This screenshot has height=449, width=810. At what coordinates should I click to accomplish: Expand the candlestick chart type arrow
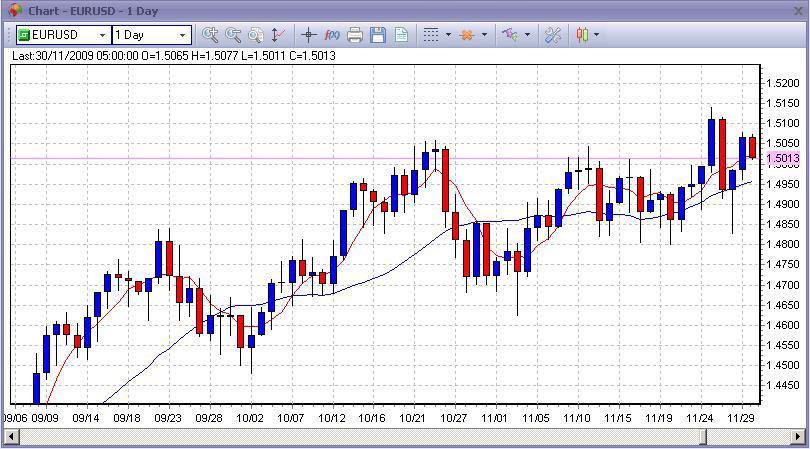click(x=597, y=35)
